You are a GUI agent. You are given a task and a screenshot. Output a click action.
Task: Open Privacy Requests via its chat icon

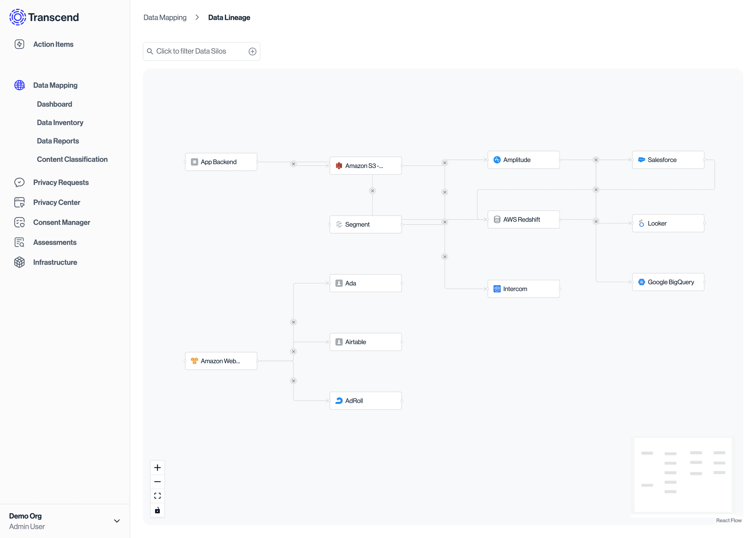pos(19,182)
